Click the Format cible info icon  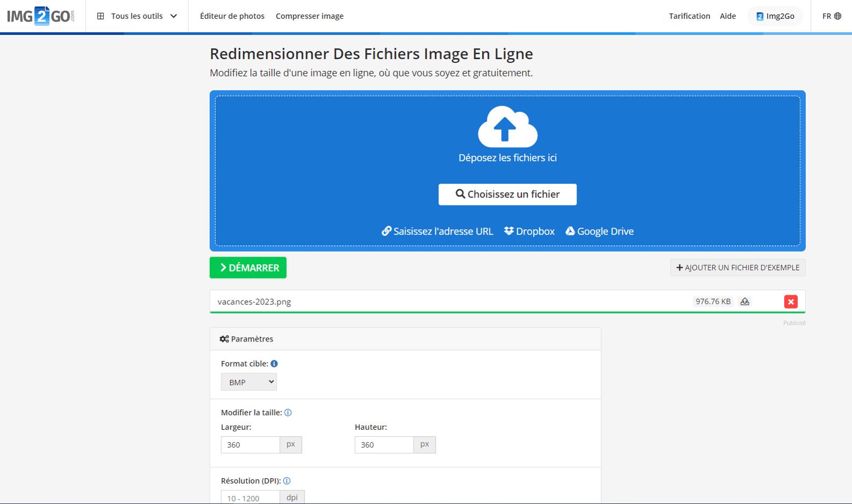tap(274, 364)
